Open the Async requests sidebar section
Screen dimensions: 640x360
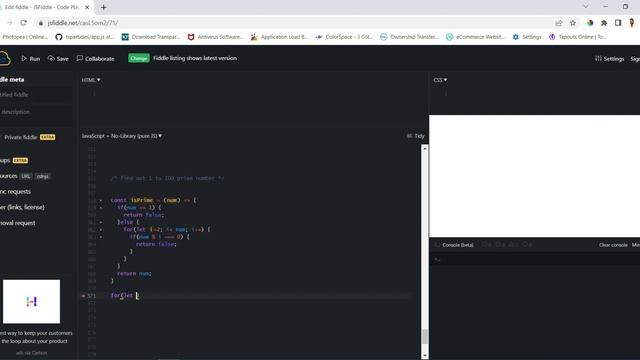pos(16,191)
